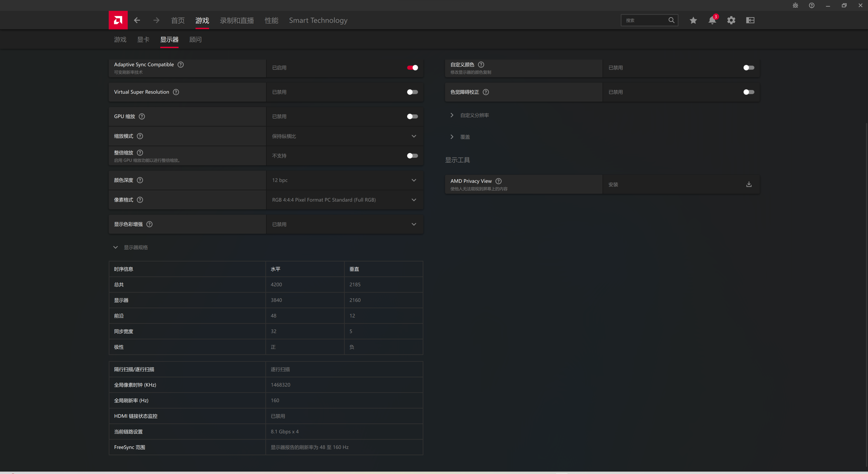Enable the GPU 缩放 toggle

click(x=412, y=117)
